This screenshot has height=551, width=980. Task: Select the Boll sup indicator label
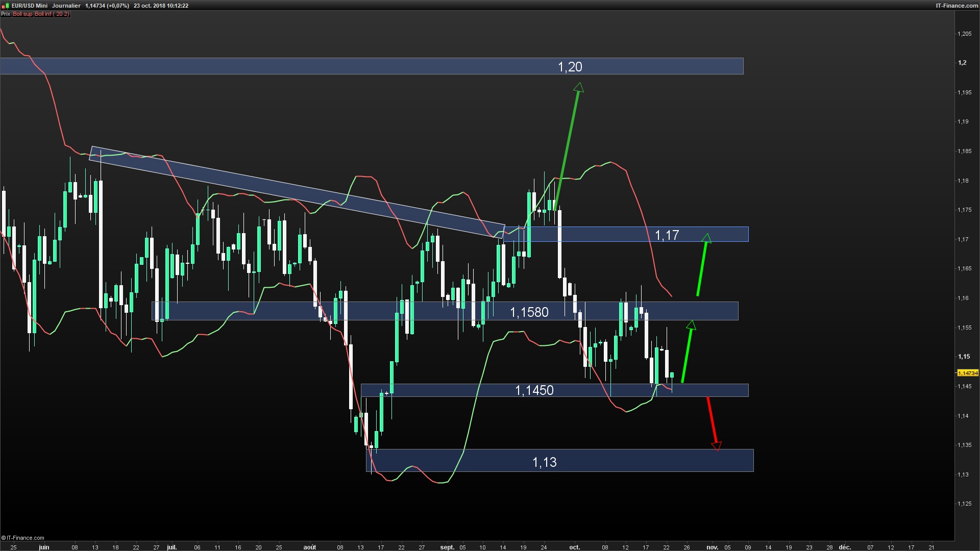coord(22,14)
